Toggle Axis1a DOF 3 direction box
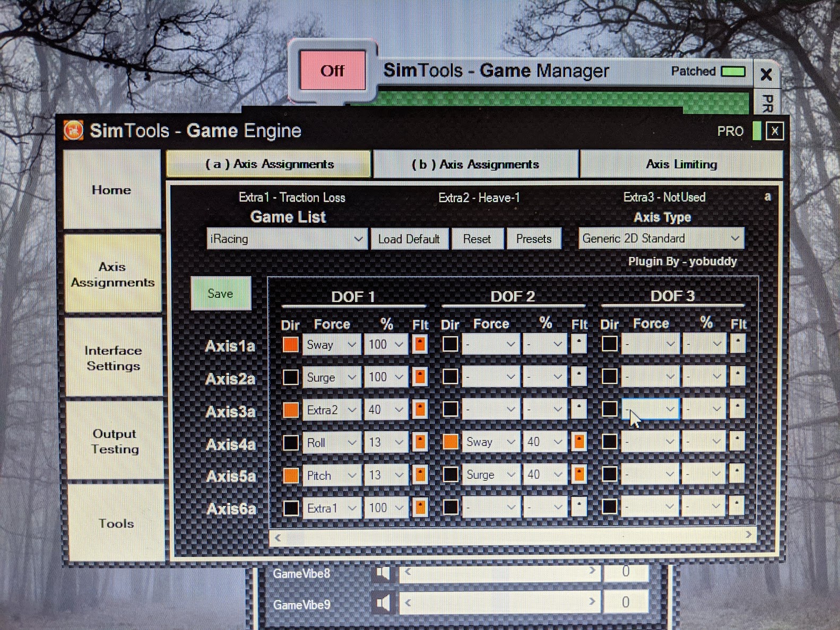 pos(609,344)
